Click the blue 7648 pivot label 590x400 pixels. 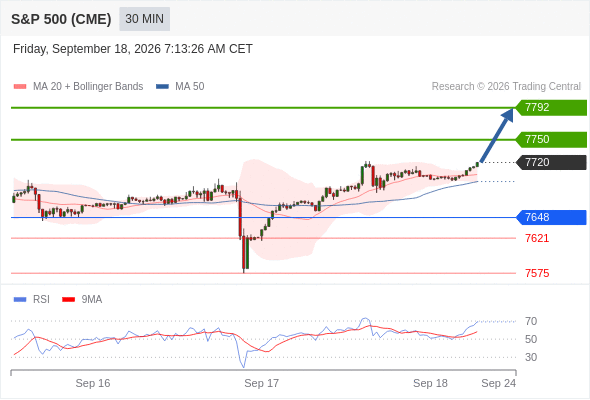pos(551,217)
